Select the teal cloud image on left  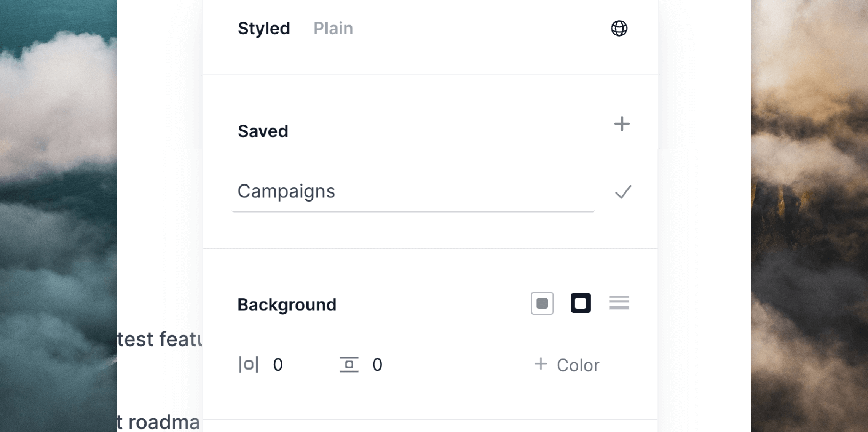click(x=58, y=216)
